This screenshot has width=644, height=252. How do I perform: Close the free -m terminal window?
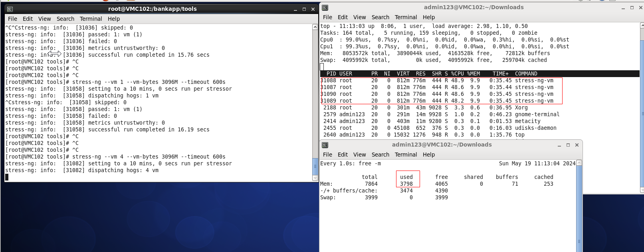(x=577, y=145)
